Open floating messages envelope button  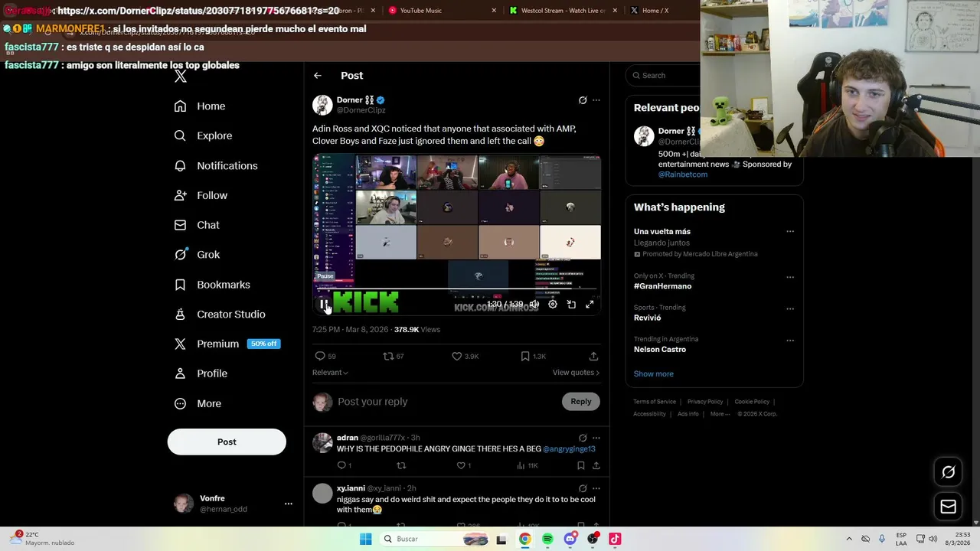tap(948, 507)
